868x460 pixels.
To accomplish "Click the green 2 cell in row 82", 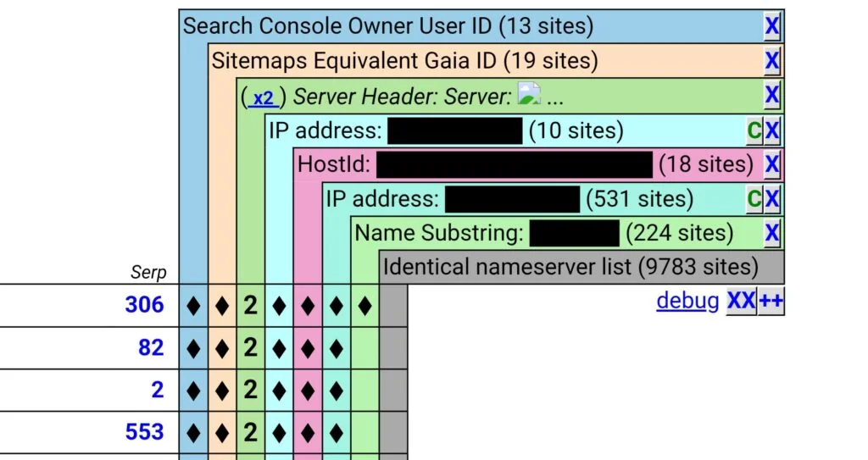I will click(x=250, y=348).
